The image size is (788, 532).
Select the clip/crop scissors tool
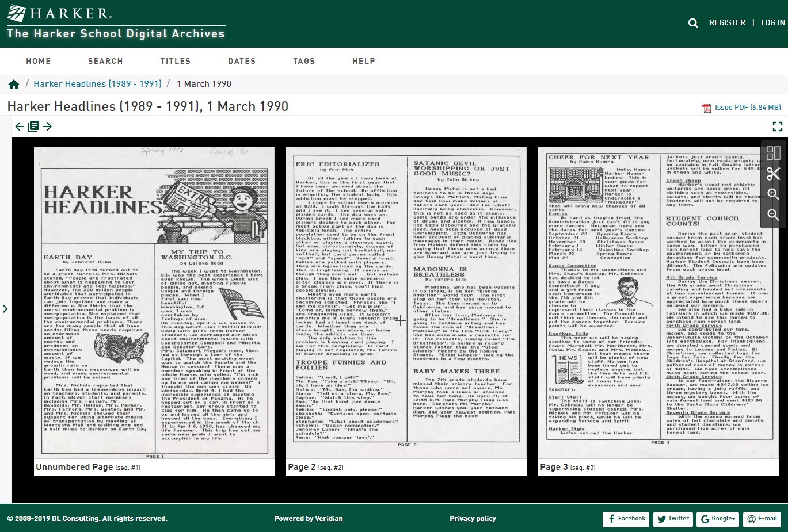[x=774, y=174]
